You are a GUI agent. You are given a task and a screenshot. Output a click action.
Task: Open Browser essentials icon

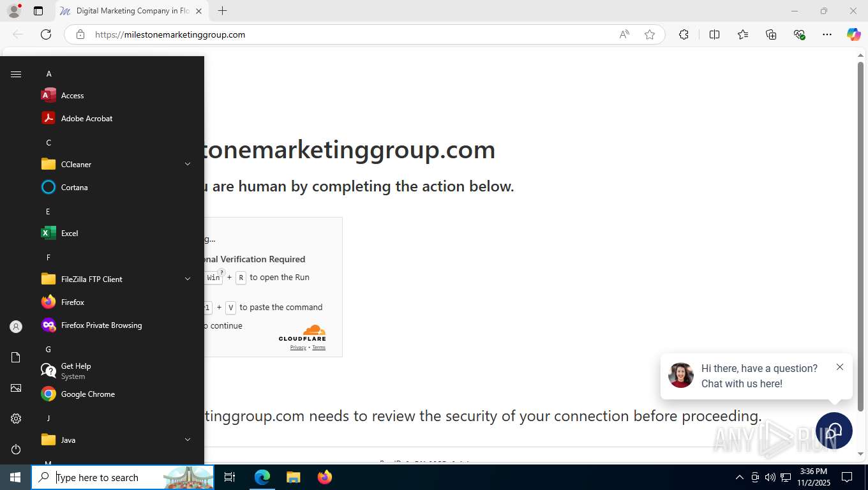[799, 34]
